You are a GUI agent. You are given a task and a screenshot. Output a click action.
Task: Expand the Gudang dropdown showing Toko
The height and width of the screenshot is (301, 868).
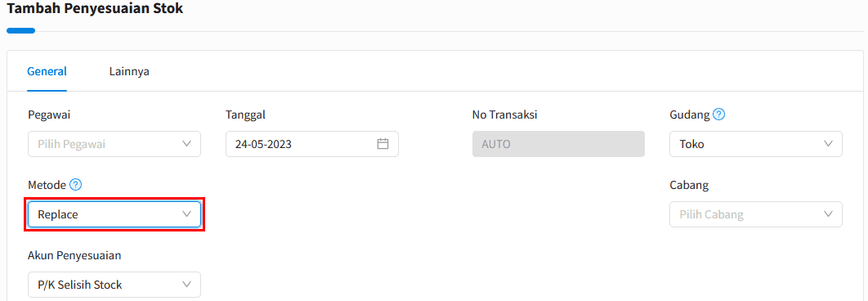tap(756, 144)
